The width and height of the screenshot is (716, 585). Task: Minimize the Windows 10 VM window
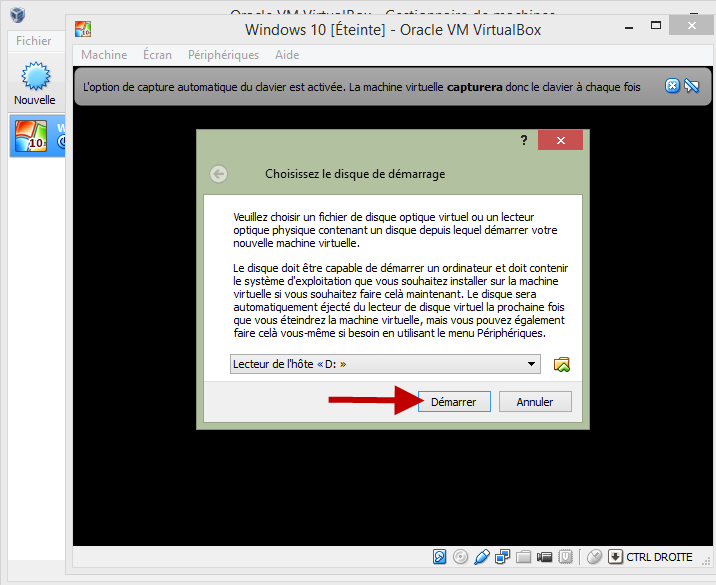pyautogui.click(x=629, y=27)
